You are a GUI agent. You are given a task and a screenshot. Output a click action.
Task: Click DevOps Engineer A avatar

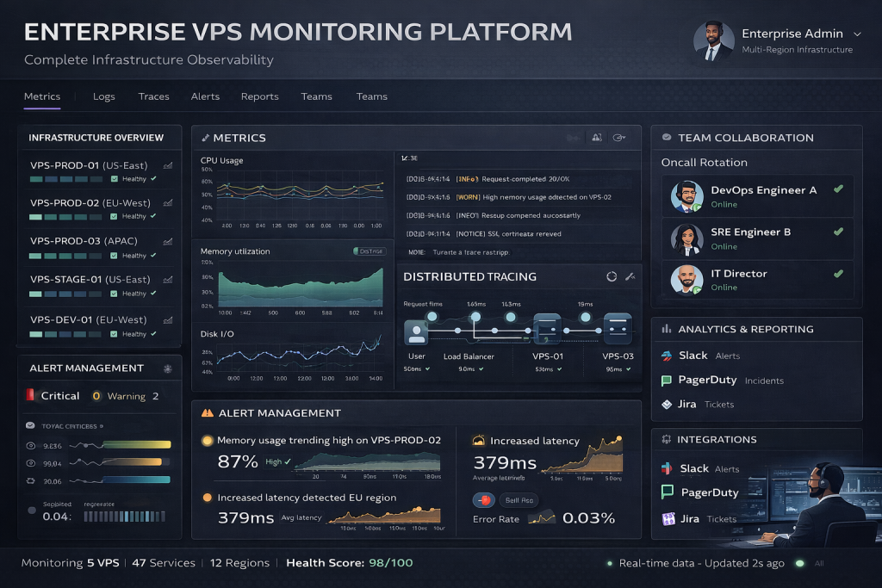click(x=686, y=196)
